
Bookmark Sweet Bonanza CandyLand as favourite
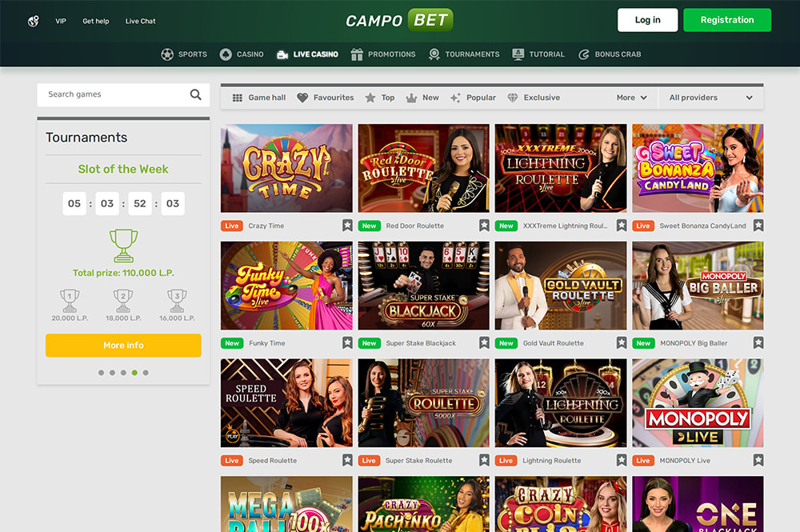pos(758,226)
